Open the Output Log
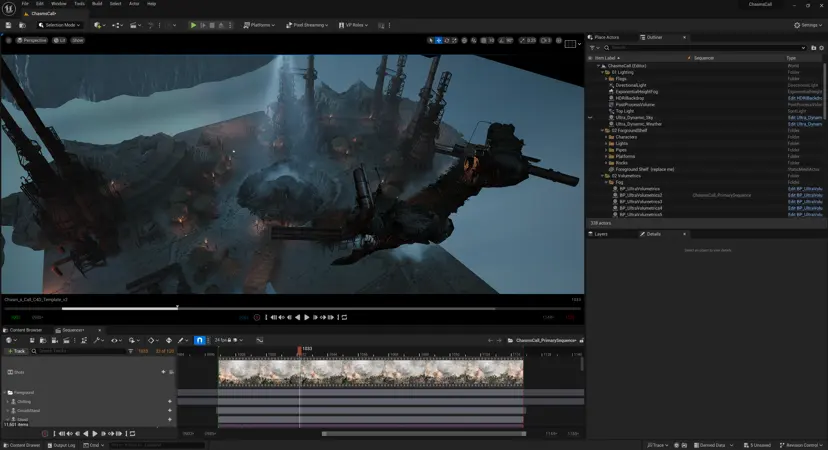828x450 pixels. 61,445
